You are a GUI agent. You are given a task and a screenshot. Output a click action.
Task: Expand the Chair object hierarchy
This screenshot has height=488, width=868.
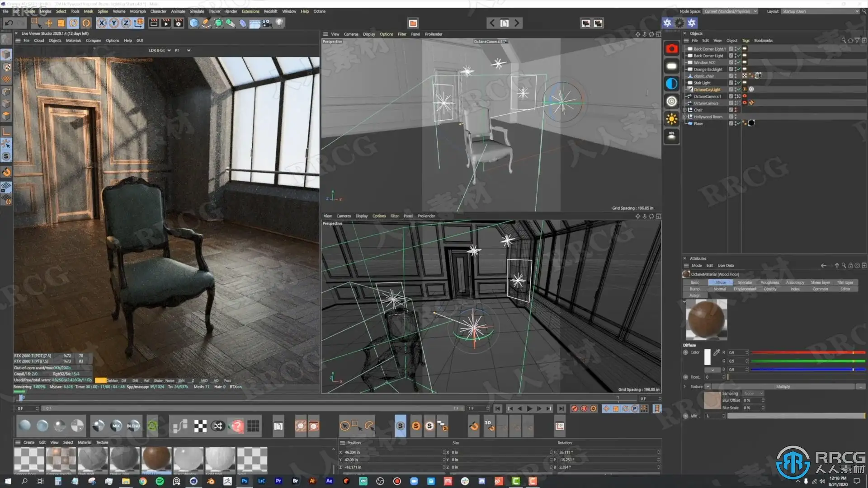click(685, 110)
